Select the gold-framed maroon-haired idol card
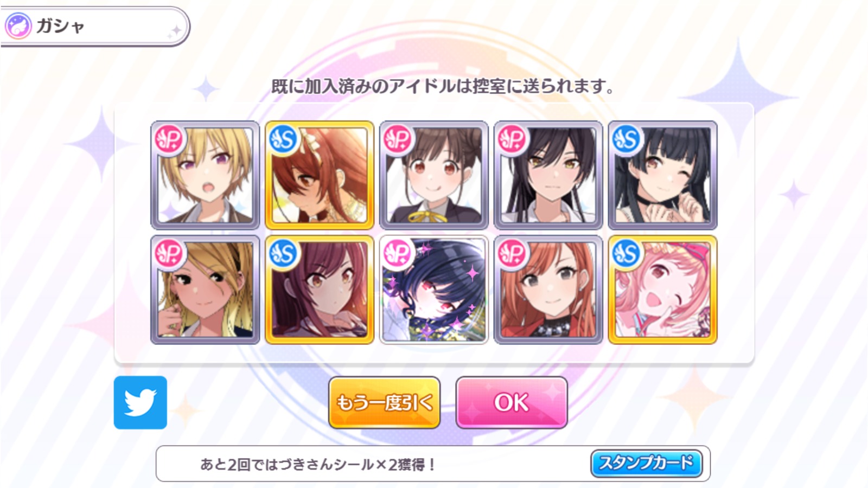This screenshot has width=868, height=488. click(320, 290)
